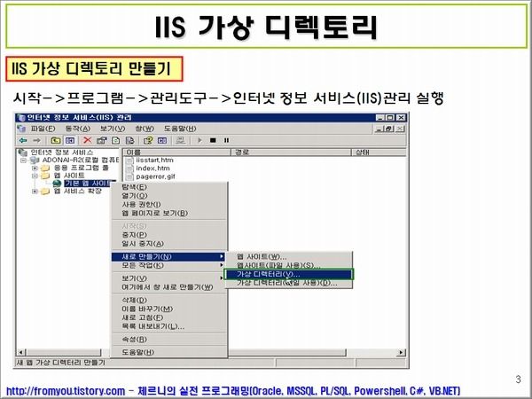Viewport: 532px width, 399px height.
Task: Open the http://fromyou.tistory.com link
Action: [x=66, y=391]
